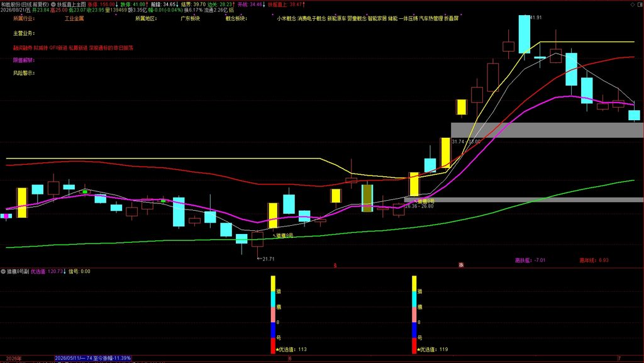This screenshot has width=644, height=363.
Task: Expand the 扶摇直上主图 indicator dropdown arrow
Action: coord(53,4)
